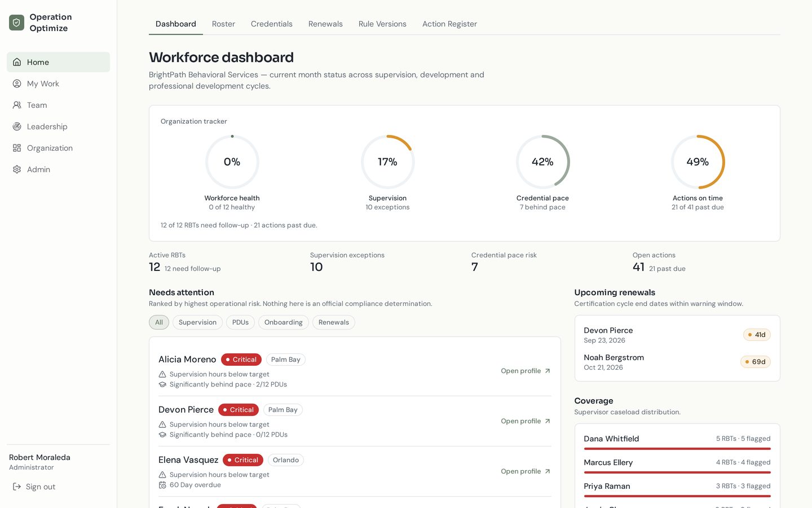The width and height of the screenshot is (812, 508).
Task: Click the Workforce health 0% gauge
Action: click(232, 162)
